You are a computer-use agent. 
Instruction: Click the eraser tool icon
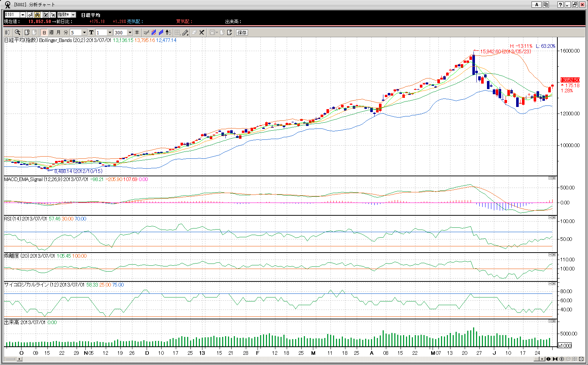click(x=194, y=32)
